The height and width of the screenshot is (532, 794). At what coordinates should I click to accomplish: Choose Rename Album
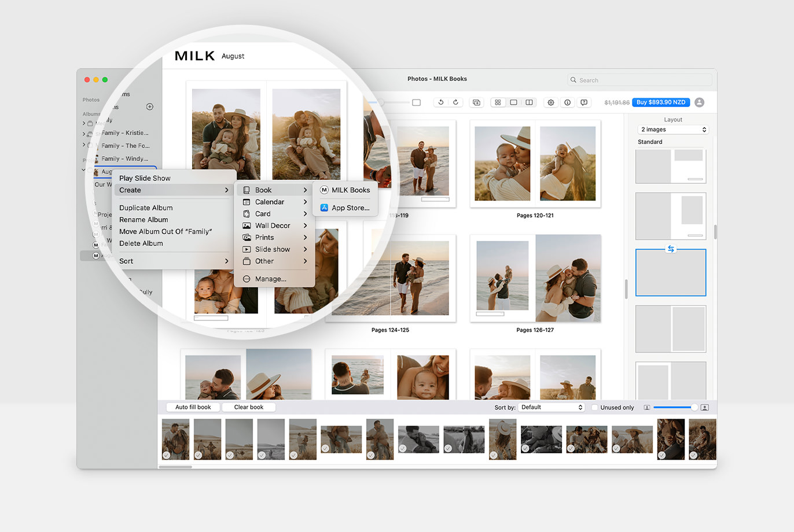174,220
